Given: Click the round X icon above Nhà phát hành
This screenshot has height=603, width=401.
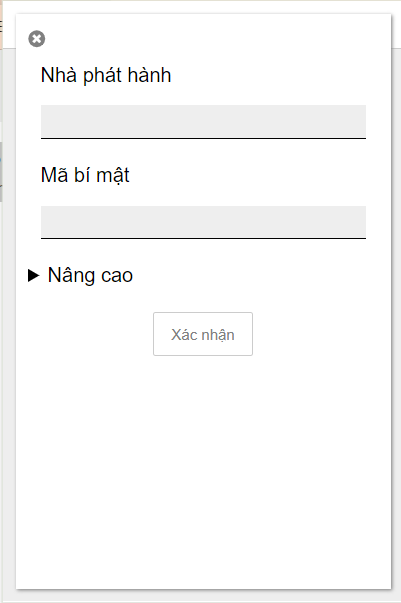Looking at the screenshot, I should click(37, 38).
